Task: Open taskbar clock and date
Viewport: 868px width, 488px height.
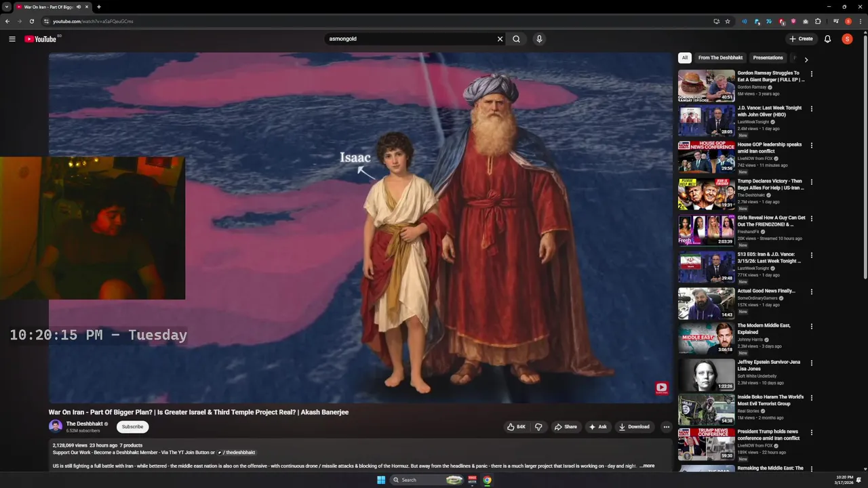Action: pos(845,480)
